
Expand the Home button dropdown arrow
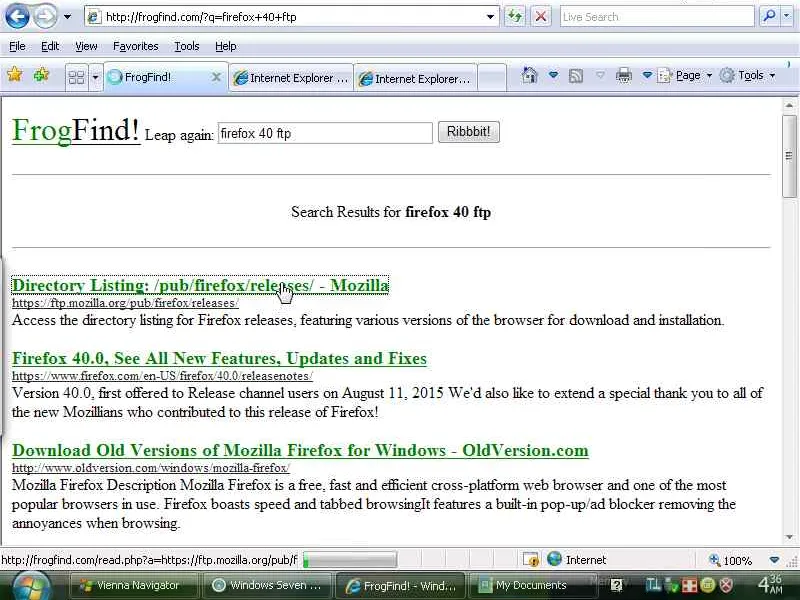[x=553, y=76]
